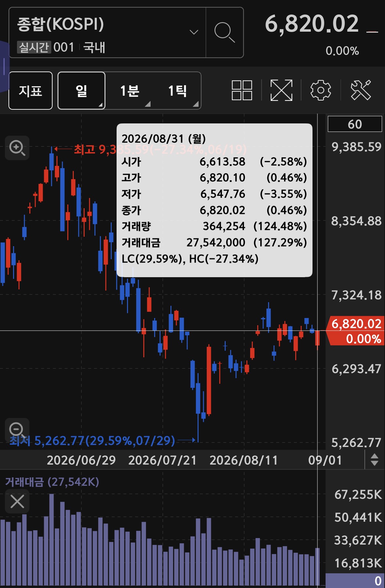Viewport: 385px width, 588px height.
Task: Click the 거래량 364,254 tooltip row
Action: pyautogui.click(x=214, y=226)
